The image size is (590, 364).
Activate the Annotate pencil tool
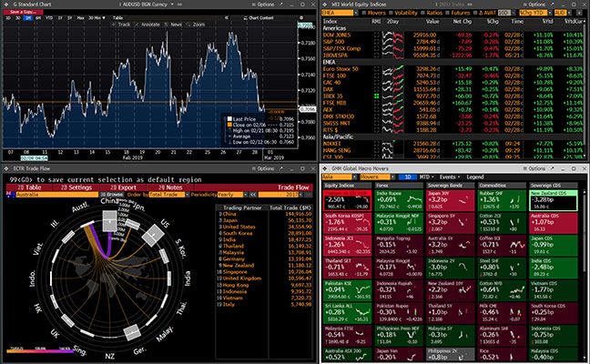click(x=147, y=25)
